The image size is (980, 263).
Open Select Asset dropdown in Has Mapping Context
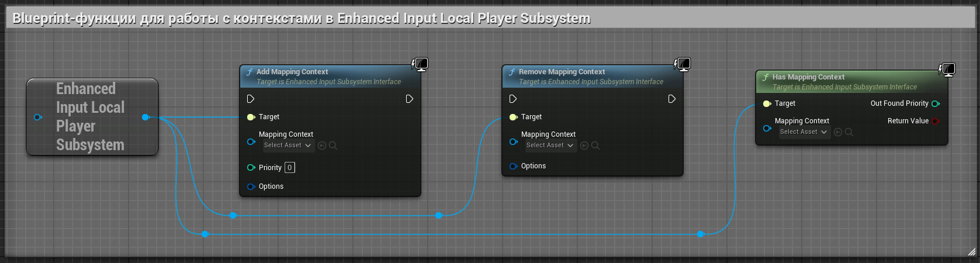804,132
